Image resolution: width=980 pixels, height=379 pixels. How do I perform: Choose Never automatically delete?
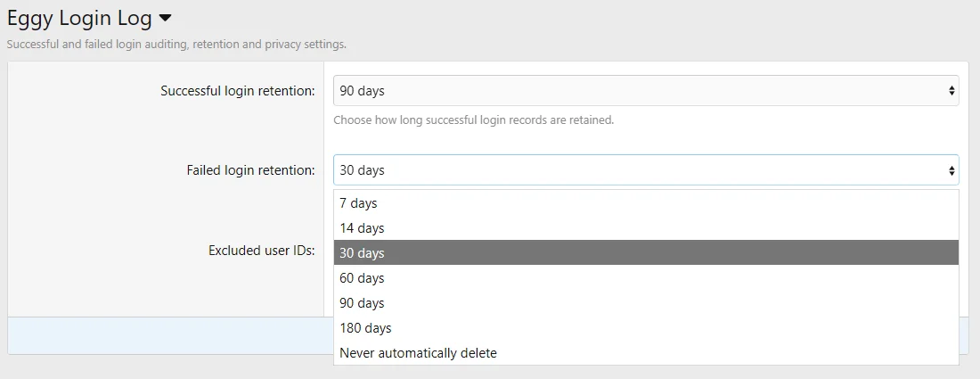(x=646, y=353)
